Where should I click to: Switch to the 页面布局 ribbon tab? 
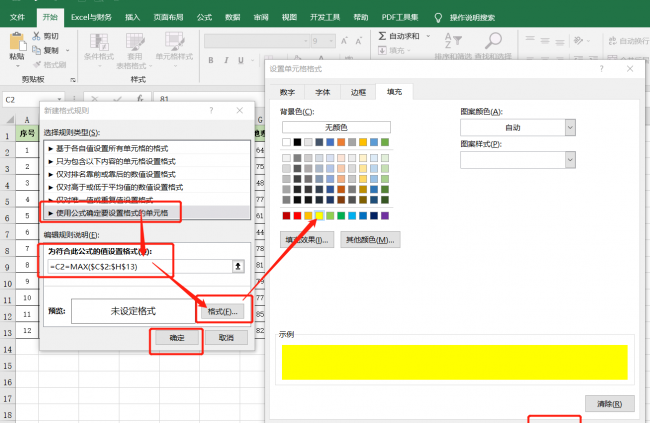[x=168, y=17]
